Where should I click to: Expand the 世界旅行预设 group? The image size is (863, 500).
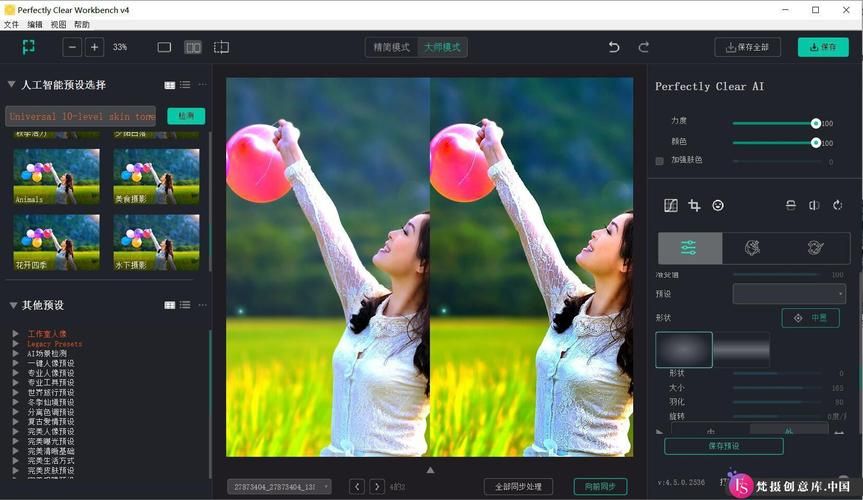click(x=15, y=393)
